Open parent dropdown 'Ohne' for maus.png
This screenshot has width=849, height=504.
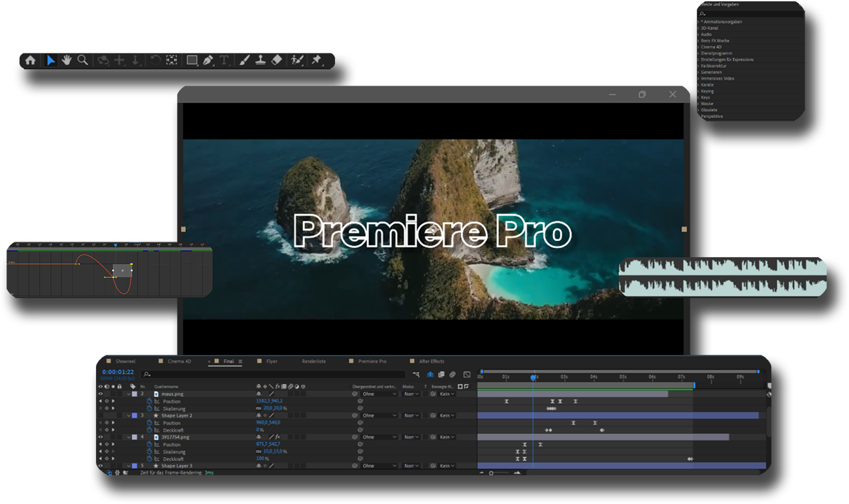(379, 394)
